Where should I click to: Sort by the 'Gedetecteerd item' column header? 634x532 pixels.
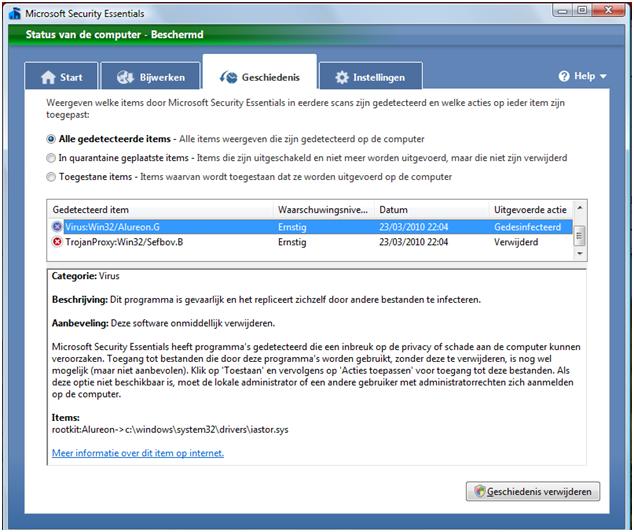coord(161,210)
